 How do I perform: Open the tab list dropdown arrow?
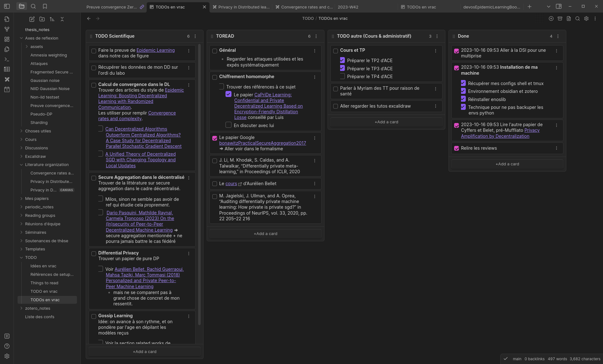548,7
